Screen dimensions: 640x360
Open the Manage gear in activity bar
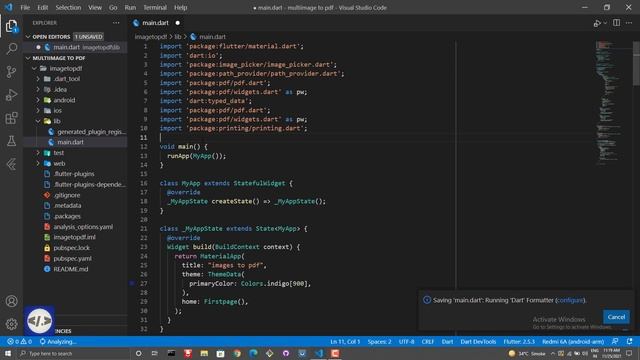(11, 324)
